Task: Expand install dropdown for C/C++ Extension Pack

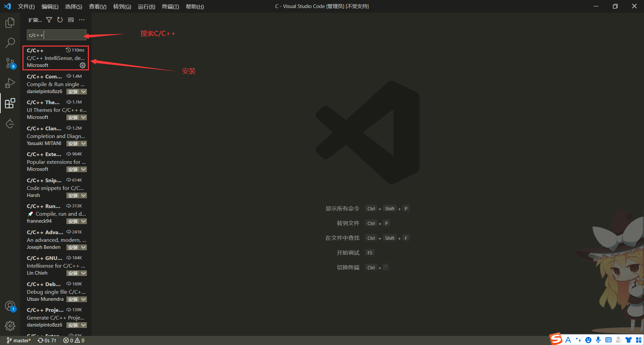Action: [x=84, y=169]
